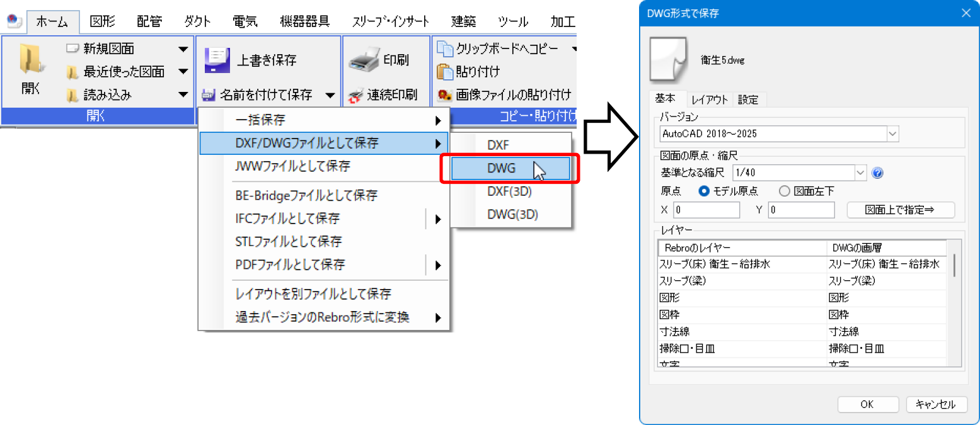Select the 図面左下 radio button
The image size is (980, 425).
785,191
